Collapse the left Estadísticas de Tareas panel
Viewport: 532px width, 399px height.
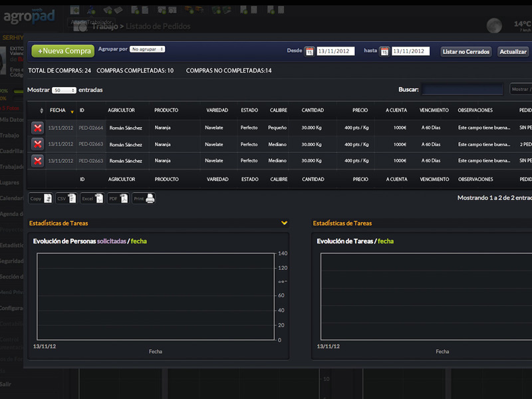(x=285, y=223)
